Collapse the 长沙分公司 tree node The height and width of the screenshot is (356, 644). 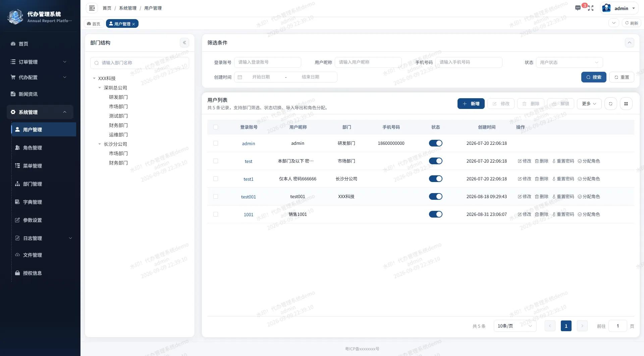100,144
